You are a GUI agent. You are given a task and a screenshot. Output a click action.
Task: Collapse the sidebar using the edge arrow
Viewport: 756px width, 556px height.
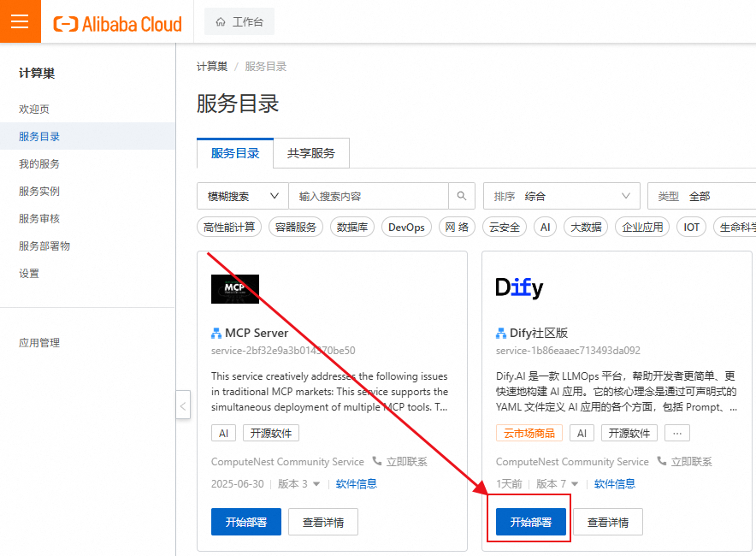183,405
